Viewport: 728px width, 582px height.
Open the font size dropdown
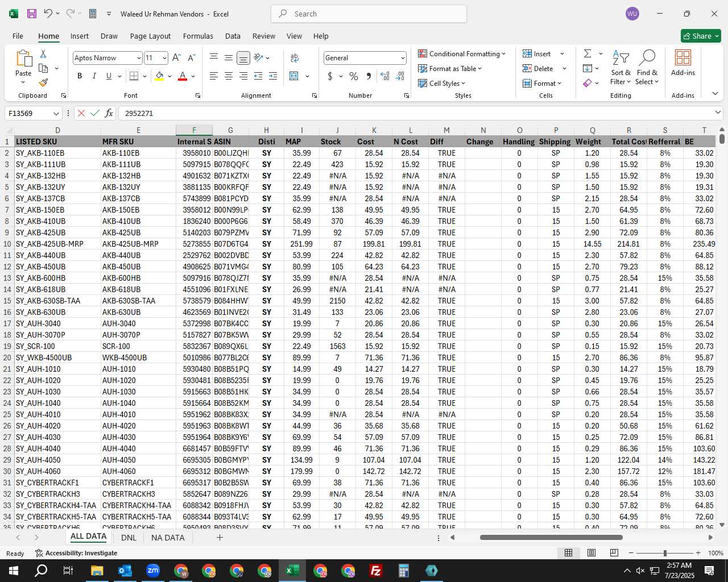point(164,58)
